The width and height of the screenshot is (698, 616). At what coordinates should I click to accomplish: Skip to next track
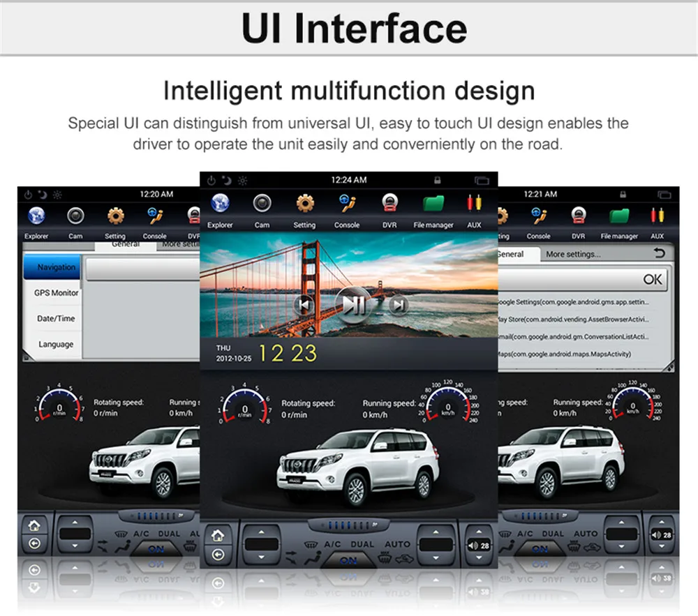click(399, 305)
